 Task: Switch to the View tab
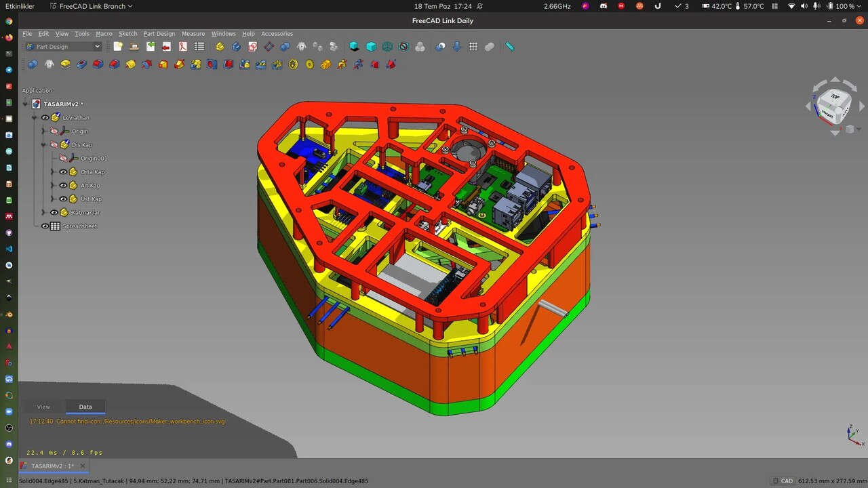coord(43,407)
